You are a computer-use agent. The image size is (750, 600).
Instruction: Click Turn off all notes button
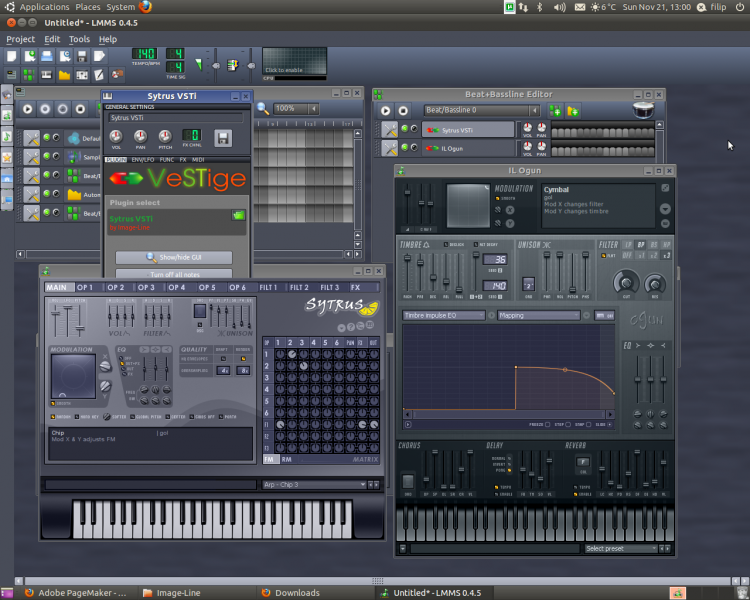coord(174,274)
